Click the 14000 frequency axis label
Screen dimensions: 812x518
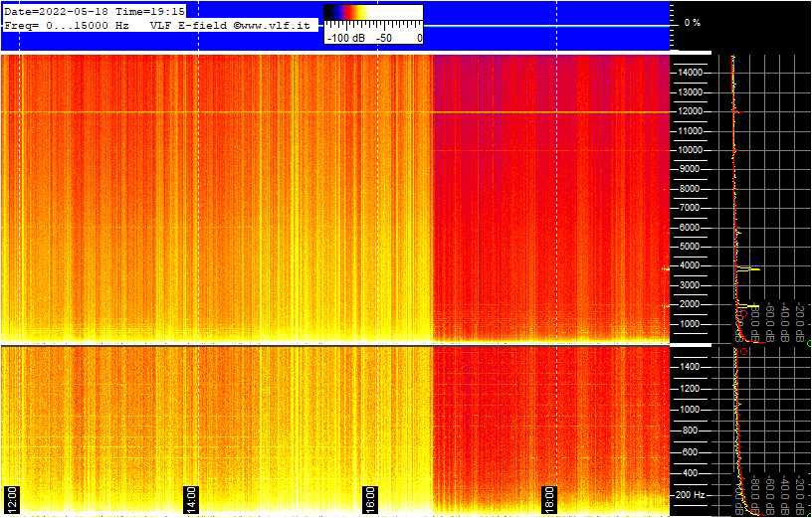coord(690,73)
